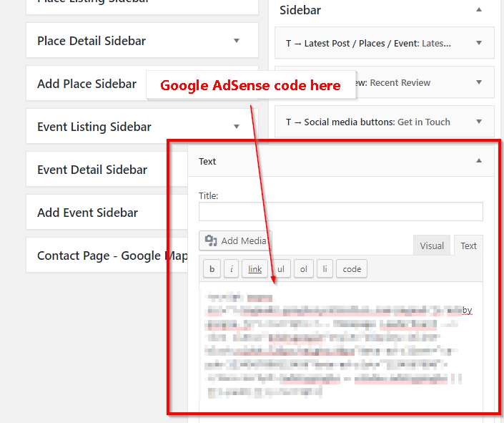This screenshot has width=504, height=423.
Task: Click the Get in Touch widget title
Action: (424, 122)
